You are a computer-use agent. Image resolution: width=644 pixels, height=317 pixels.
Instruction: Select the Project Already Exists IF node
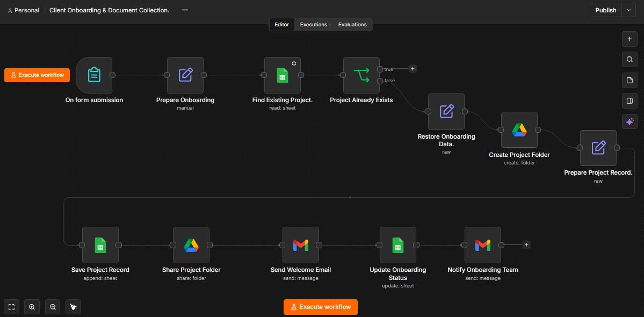click(x=361, y=75)
